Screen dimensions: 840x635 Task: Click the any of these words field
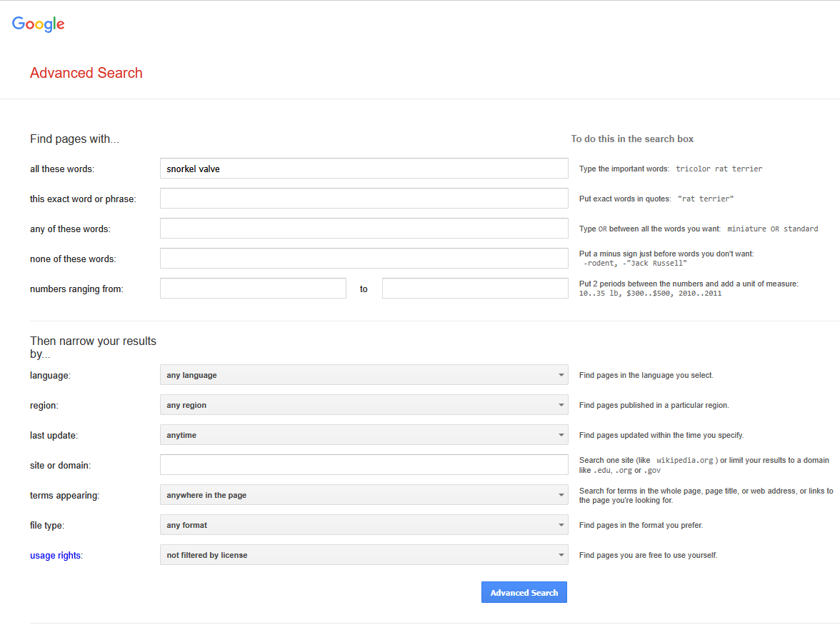click(x=364, y=229)
